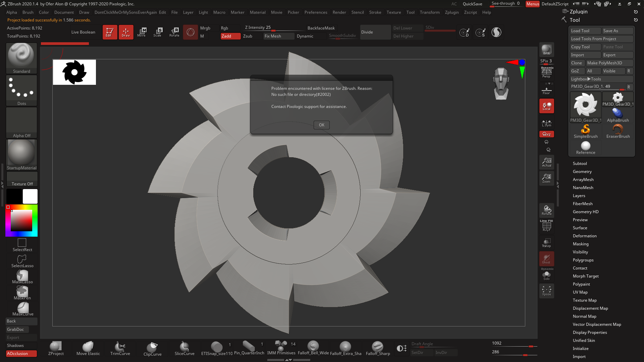Screen dimensions: 644x362
Task: Toggle Ghost transparency mode
Action: [546, 258]
